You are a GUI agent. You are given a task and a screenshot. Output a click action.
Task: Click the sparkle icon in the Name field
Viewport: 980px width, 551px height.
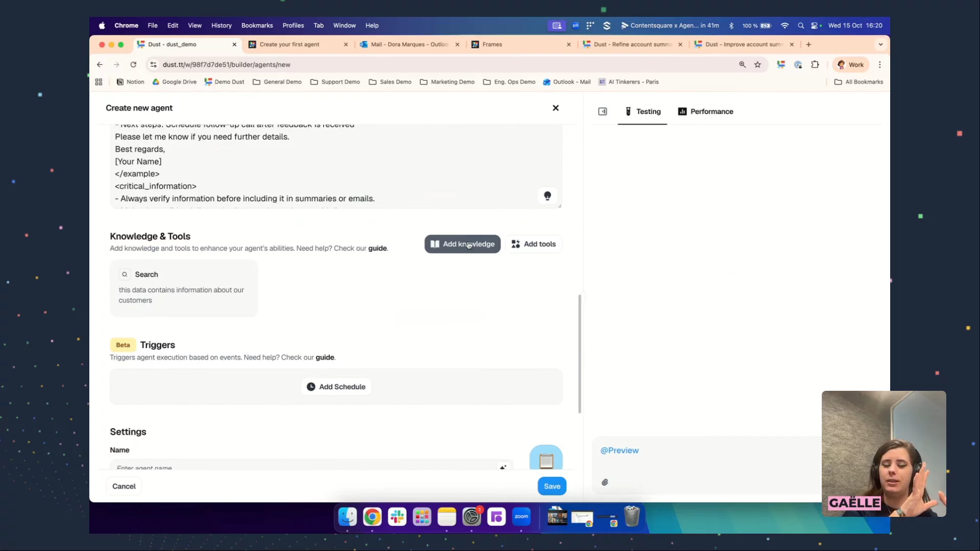503,467
